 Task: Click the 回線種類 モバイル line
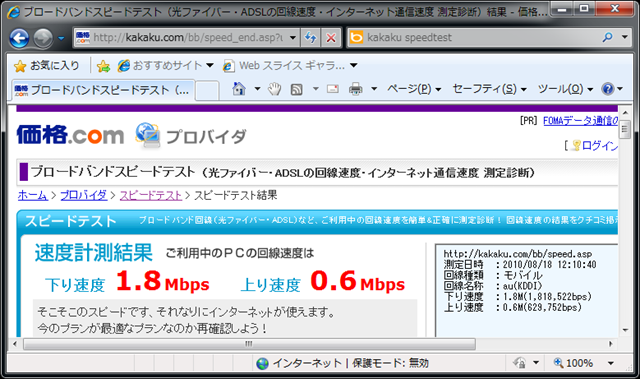[x=493, y=275]
